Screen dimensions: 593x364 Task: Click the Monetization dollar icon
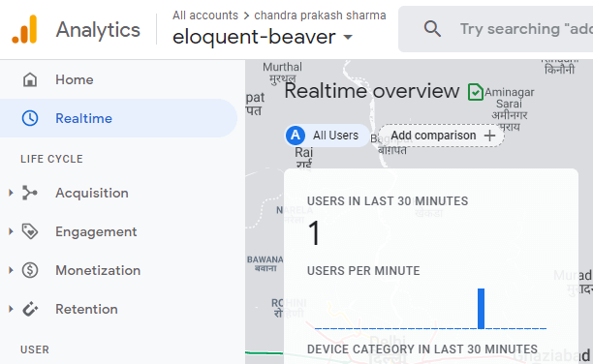pos(30,270)
